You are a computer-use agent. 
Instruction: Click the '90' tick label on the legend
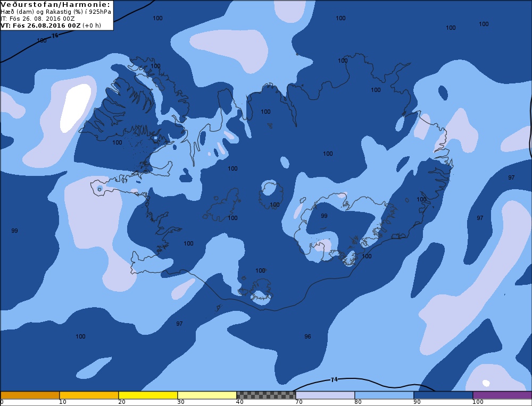(417, 402)
